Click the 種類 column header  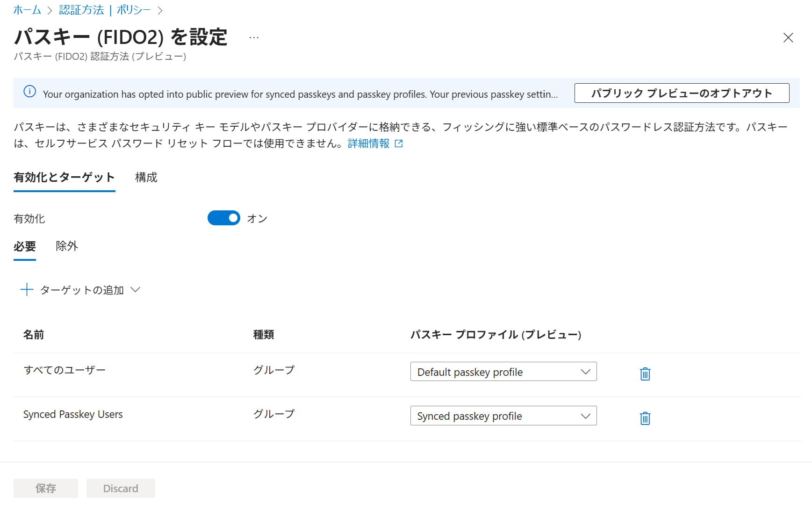coord(264,335)
